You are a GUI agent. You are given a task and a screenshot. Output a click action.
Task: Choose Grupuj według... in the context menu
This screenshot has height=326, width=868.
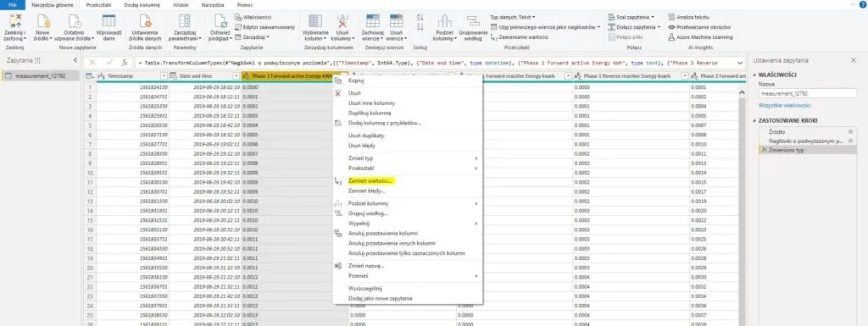click(408, 213)
